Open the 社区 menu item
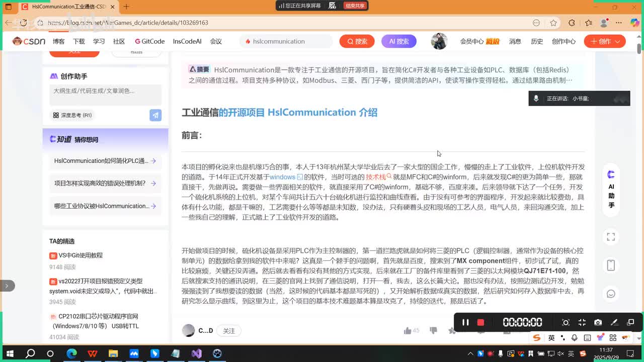This screenshot has width=644, height=362. (119, 41)
